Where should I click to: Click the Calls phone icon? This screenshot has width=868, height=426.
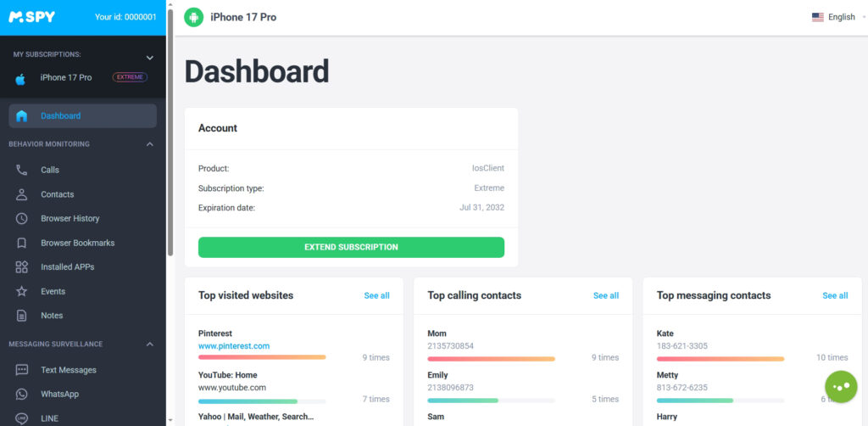tap(22, 170)
